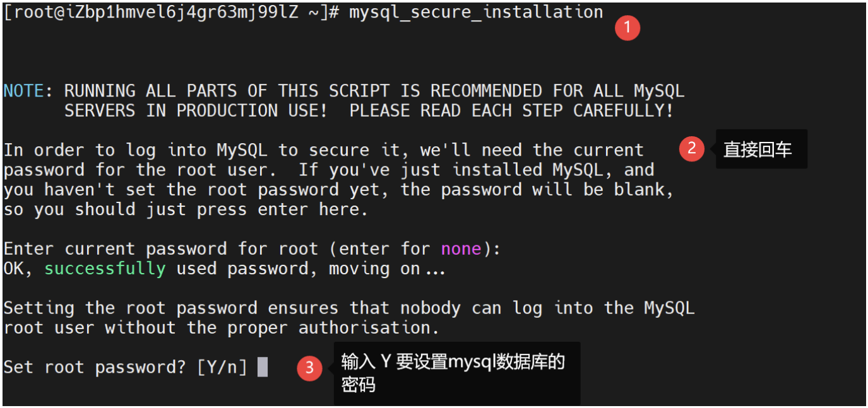Click the terminal cursor block after [Y/n]
This screenshot has height=408, width=868.
pos(263,367)
